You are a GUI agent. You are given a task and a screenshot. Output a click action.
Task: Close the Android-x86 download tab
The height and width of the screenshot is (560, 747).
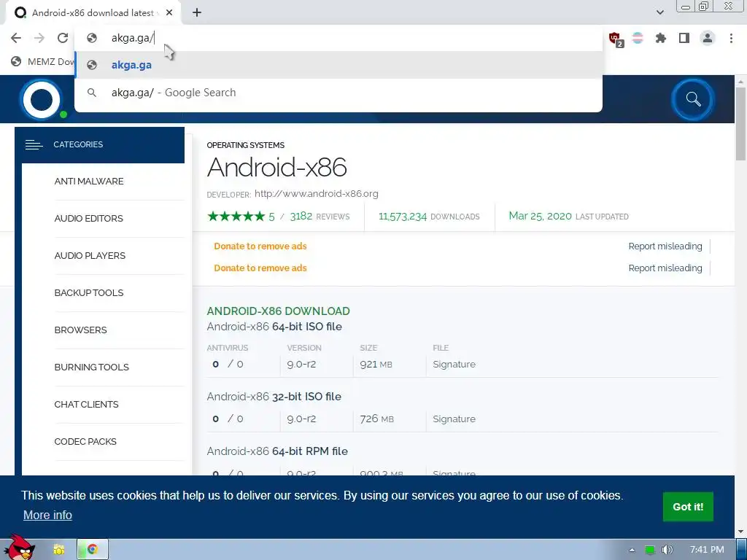pos(169,12)
